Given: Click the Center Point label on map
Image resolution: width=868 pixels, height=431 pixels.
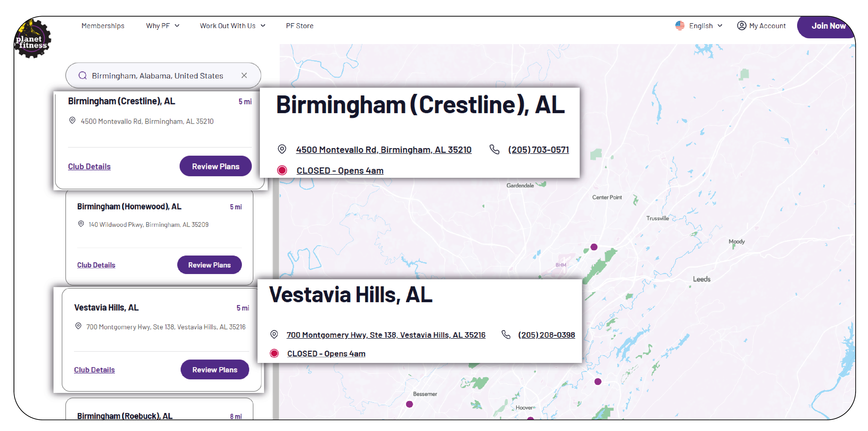Looking at the screenshot, I should point(607,197).
